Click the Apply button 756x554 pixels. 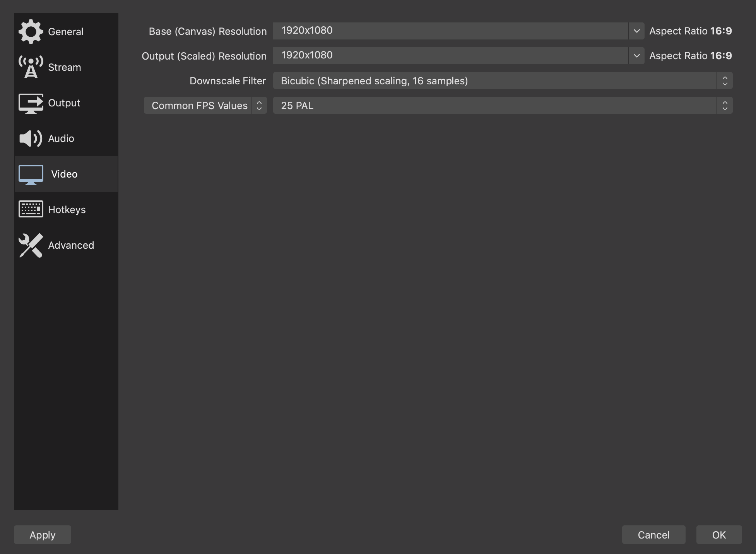click(42, 534)
